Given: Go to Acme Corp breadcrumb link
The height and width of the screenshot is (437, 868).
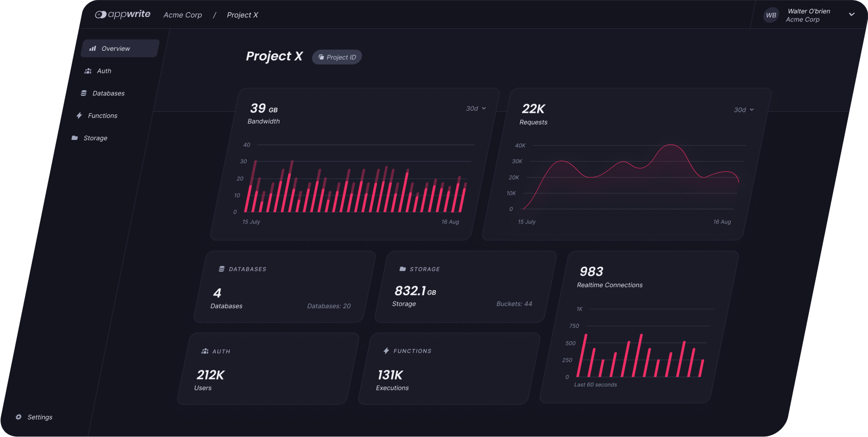Looking at the screenshot, I should 183,15.
